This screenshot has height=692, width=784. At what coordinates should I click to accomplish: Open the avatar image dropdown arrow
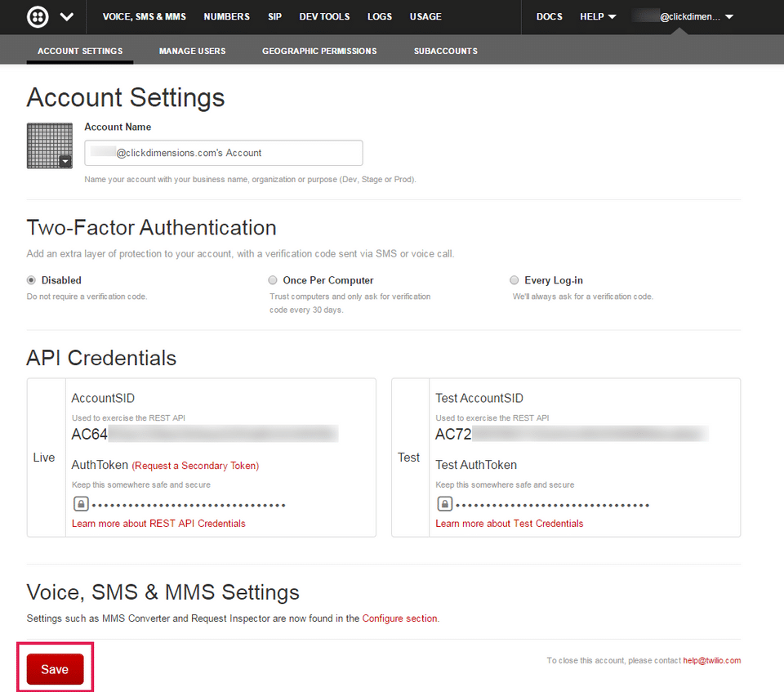coord(65,161)
